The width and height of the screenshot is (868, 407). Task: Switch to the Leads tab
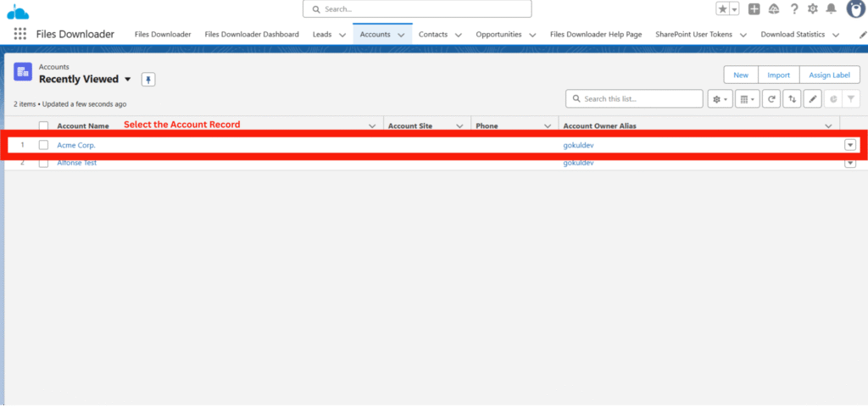(x=322, y=34)
